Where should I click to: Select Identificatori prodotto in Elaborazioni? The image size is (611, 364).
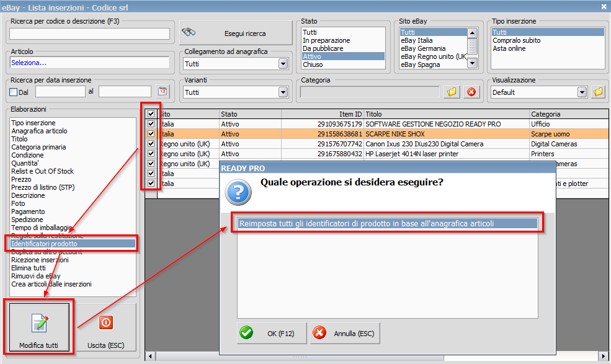(x=73, y=244)
